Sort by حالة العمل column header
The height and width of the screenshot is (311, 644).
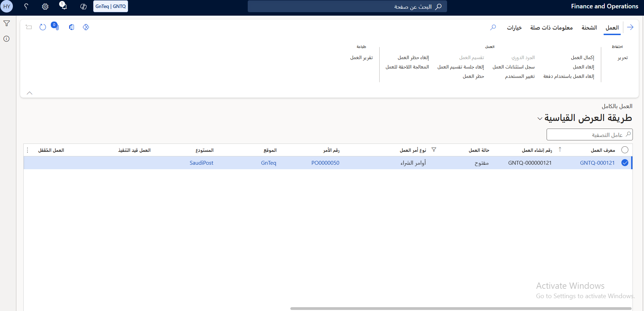pos(479,150)
